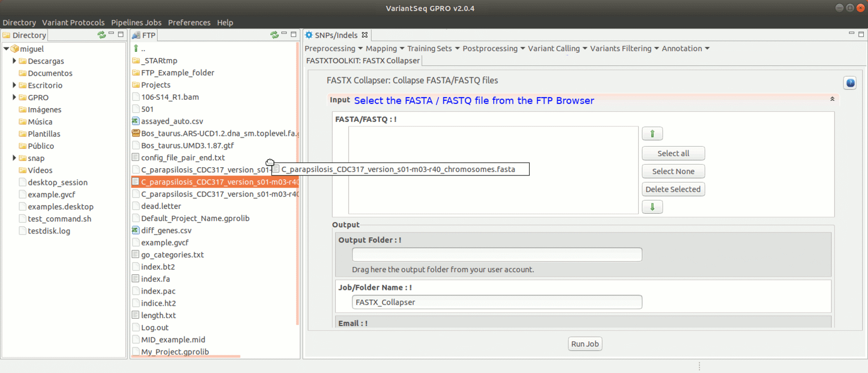The width and height of the screenshot is (868, 373).
Task: Click the Run Job button
Action: pos(585,344)
